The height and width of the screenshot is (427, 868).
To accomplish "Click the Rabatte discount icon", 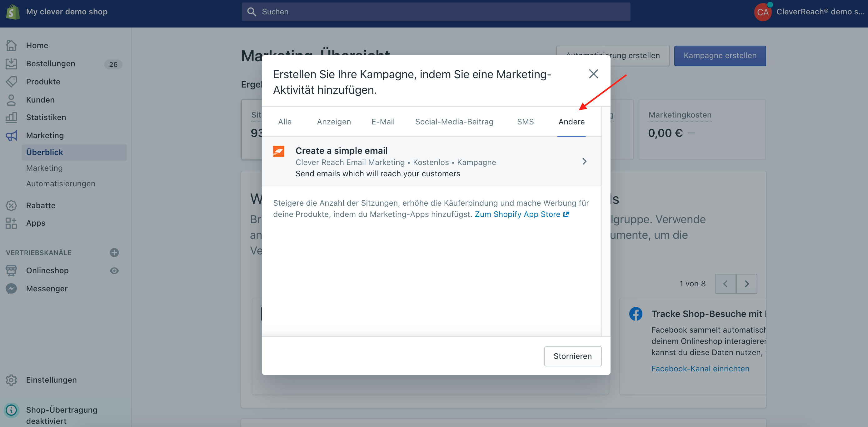I will coord(11,205).
